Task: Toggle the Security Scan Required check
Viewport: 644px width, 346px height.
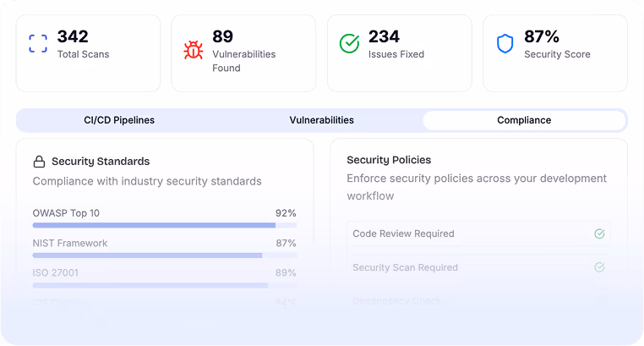Action: 599,267
